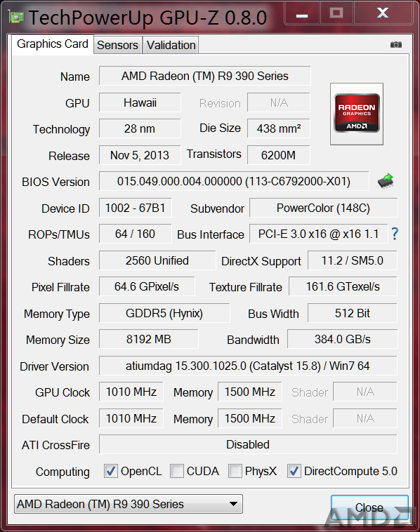Viewport: 420px width, 532px height.
Task: Click the BIOS save chip icon
Action: pos(386,181)
